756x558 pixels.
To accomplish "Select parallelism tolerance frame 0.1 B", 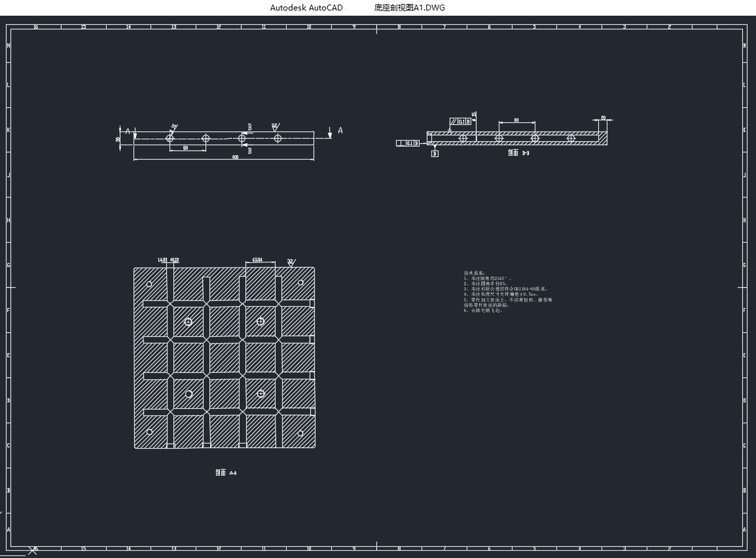I will (461, 122).
